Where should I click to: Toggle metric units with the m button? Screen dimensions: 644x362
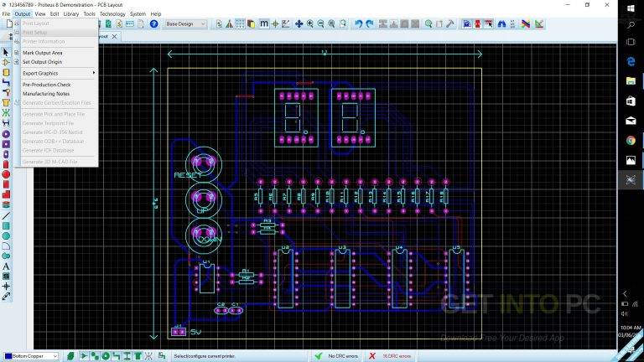264,23
